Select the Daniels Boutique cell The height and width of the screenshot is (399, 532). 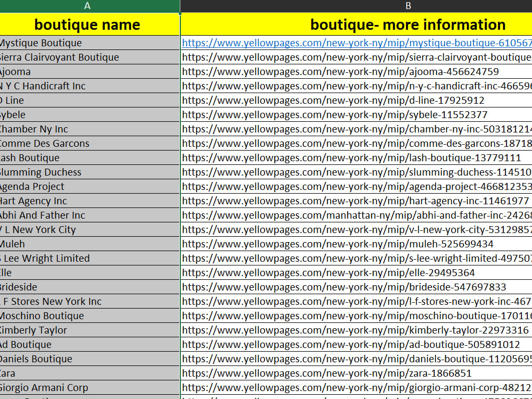(89, 359)
